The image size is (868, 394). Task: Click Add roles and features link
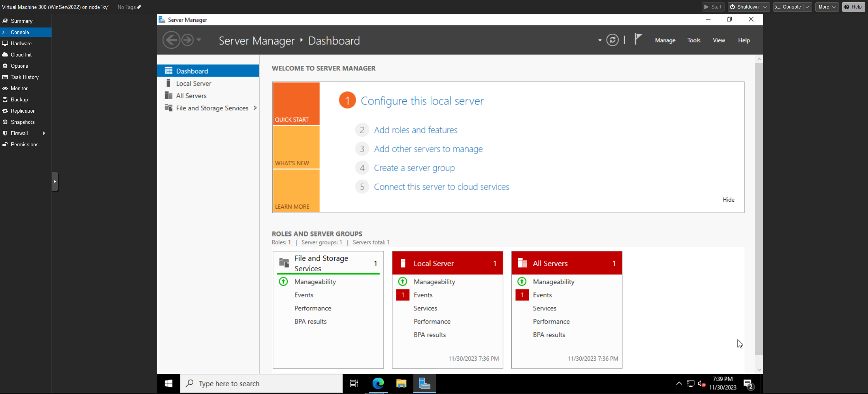[416, 130]
